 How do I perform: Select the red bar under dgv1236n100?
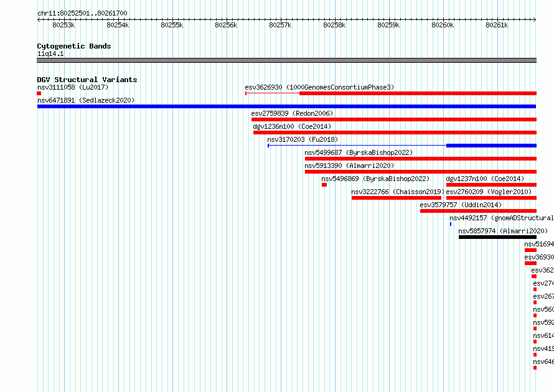pos(395,133)
